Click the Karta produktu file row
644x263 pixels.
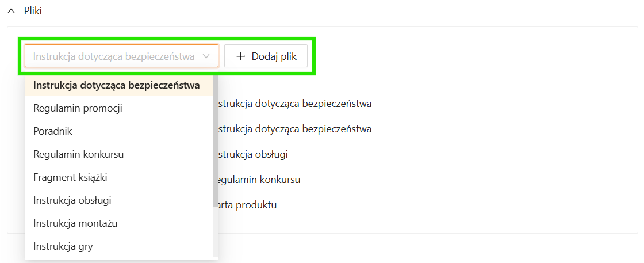click(x=246, y=205)
